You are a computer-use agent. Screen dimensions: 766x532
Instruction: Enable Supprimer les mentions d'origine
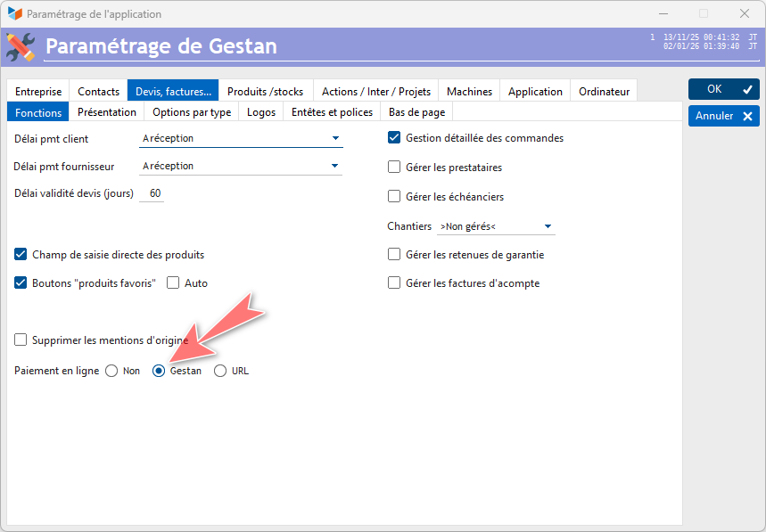click(x=21, y=340)
